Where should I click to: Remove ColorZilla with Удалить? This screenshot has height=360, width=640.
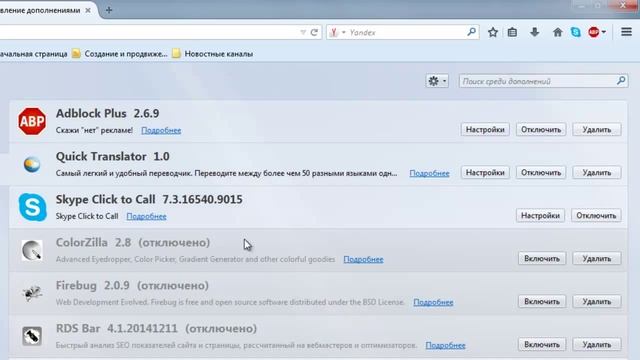click(x=596, y=258)
